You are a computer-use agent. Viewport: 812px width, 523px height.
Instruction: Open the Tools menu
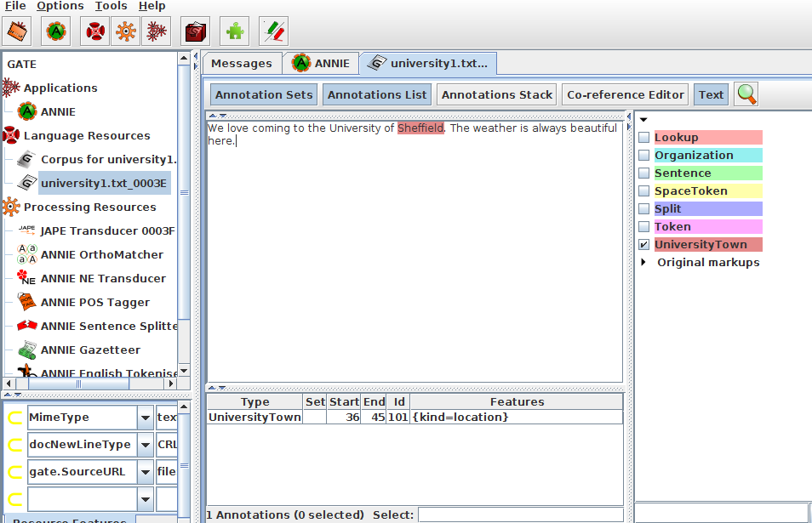[111, 6]
